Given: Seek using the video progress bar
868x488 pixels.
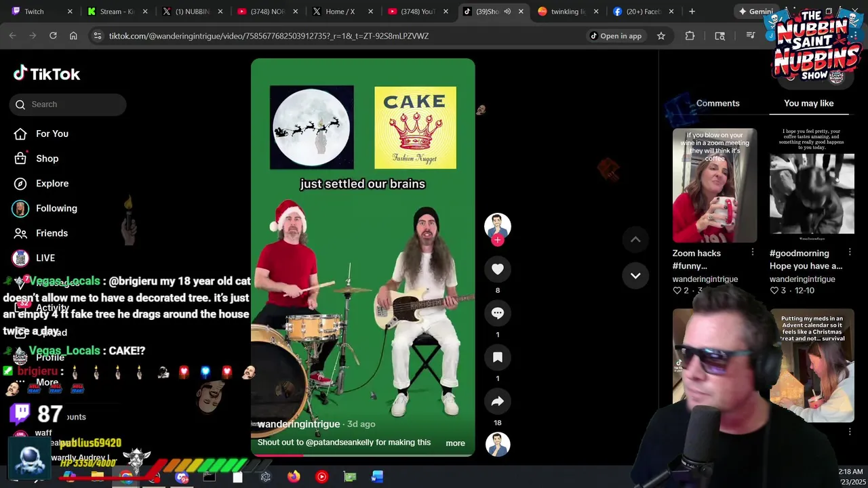Looking at the screenshot, I should point(363,455).
